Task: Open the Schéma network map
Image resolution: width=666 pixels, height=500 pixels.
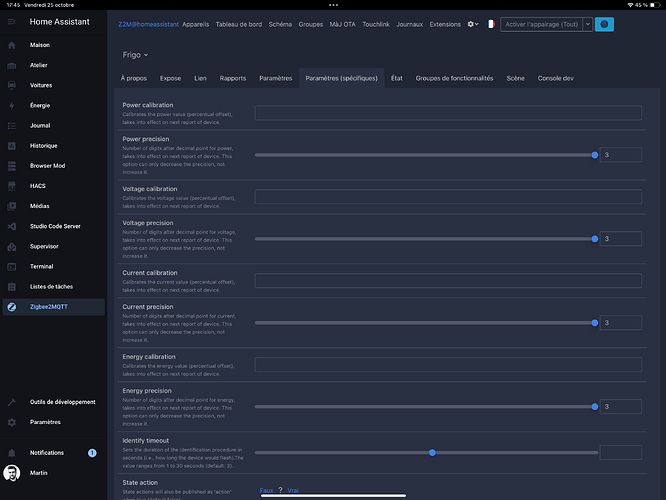Action: point(280,24)
